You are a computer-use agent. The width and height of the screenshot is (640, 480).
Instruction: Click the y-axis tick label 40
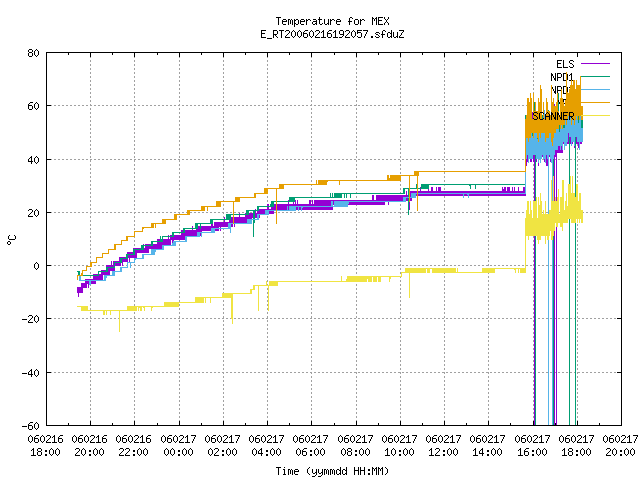[33, 160]
